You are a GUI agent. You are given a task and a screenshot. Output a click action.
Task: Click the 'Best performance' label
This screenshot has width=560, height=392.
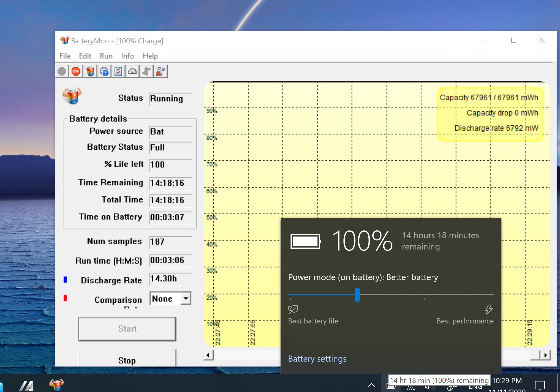[465, 321]
